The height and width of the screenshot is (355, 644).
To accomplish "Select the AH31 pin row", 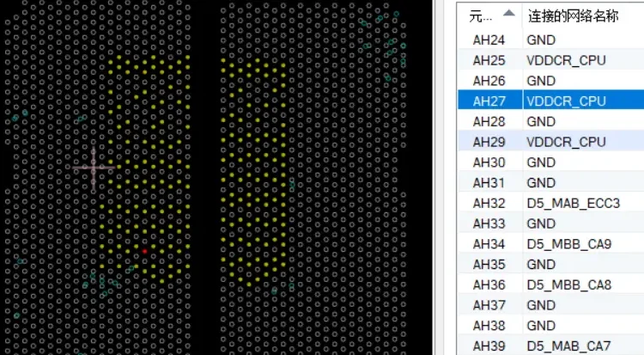I will click(550, 182).
